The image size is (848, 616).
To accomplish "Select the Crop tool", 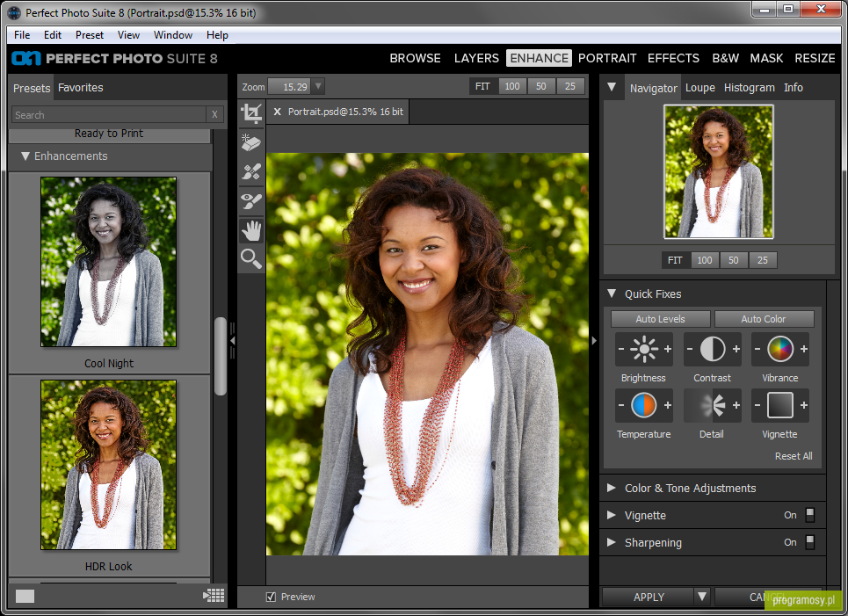I will tap(251, 113).
